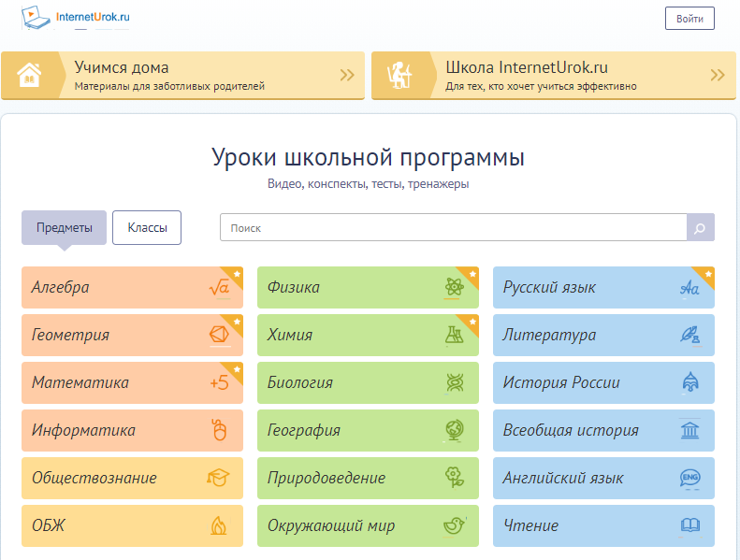The width and height of the screenshot is (740, 560).
Task: Click the InternetUrok.ru site name text
Action: click(93, 17)
